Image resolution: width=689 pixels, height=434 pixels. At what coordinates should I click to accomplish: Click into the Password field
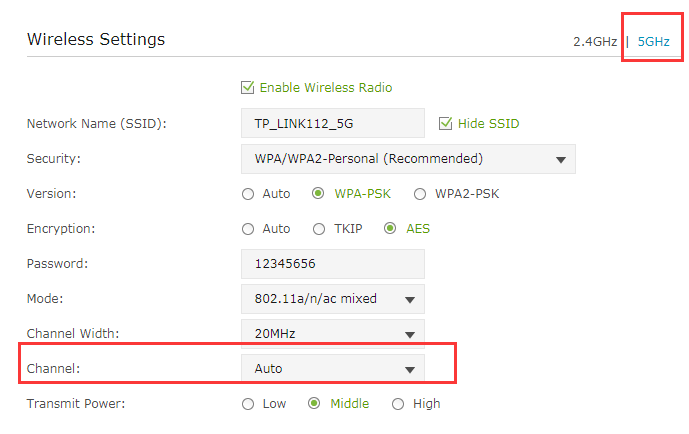tap(333, 264)
